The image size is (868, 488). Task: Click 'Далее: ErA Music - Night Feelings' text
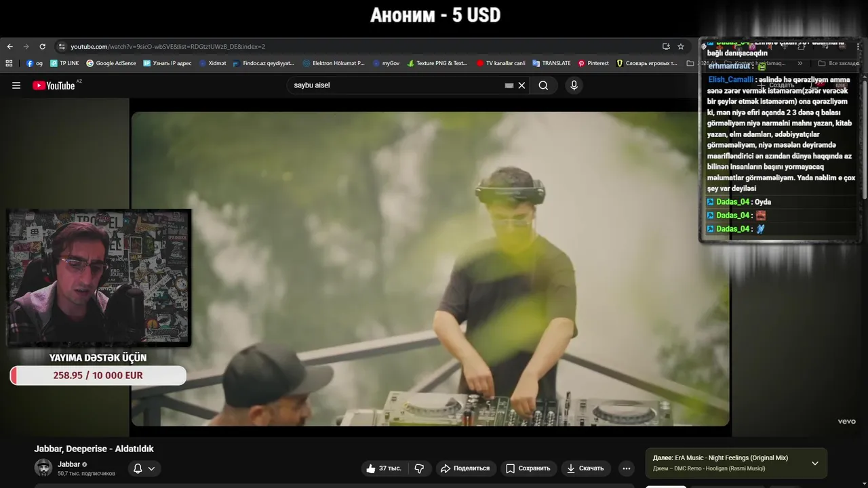(720, 458)
